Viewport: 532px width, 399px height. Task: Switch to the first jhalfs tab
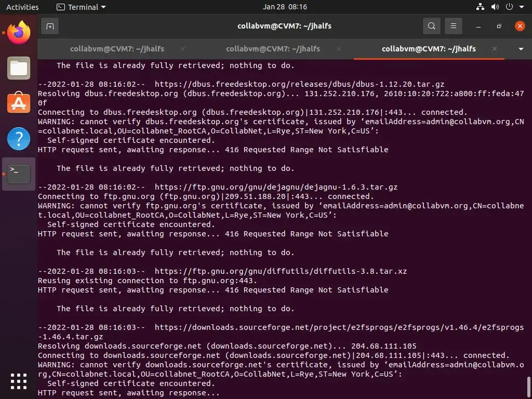[117, 49]
